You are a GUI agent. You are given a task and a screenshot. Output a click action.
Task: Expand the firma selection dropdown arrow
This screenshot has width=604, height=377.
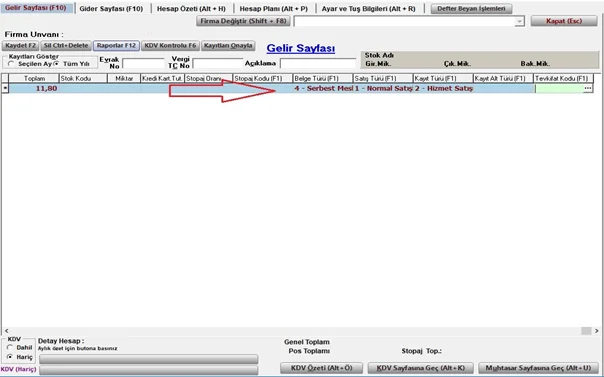pos(520,21)
